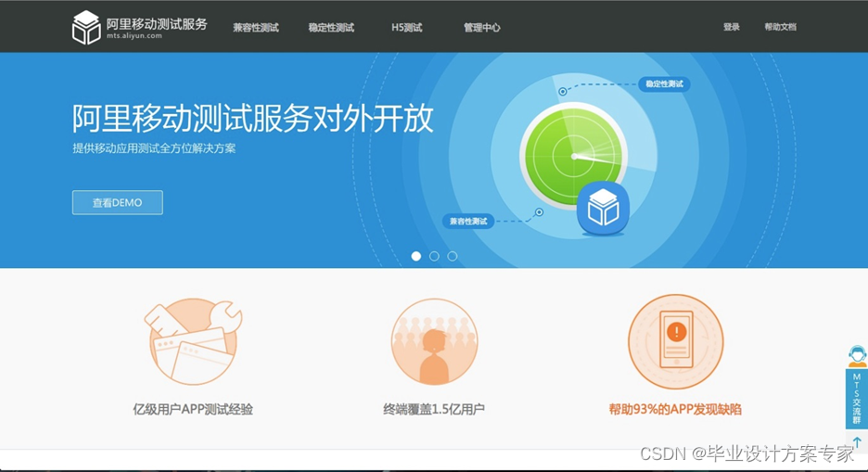Click the banner headline 阿里移动测试服务对外开放
The image size is (868, 472).
click(253, 119)
